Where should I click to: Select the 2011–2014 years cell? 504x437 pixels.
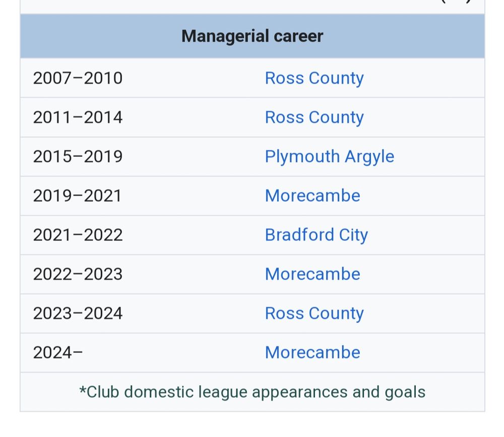click(78, 117)
